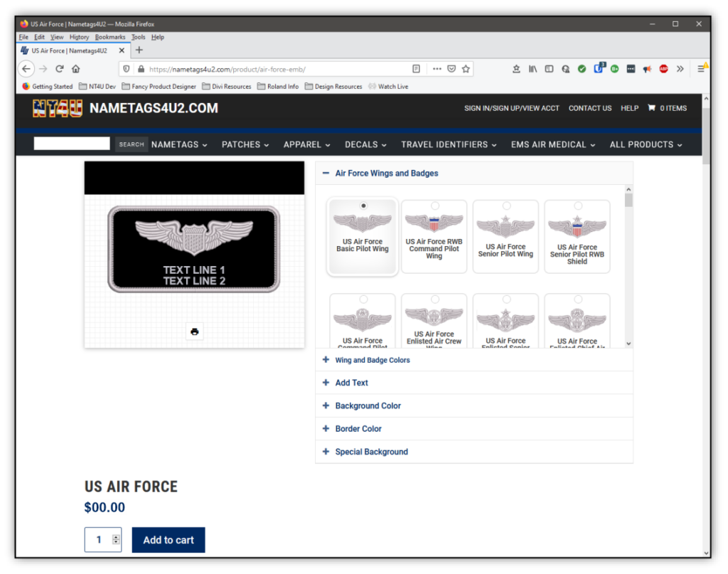Choose the Senior Pilot RWB Shield option
This screenshot has height=574, width=728.
coord(577,236)
